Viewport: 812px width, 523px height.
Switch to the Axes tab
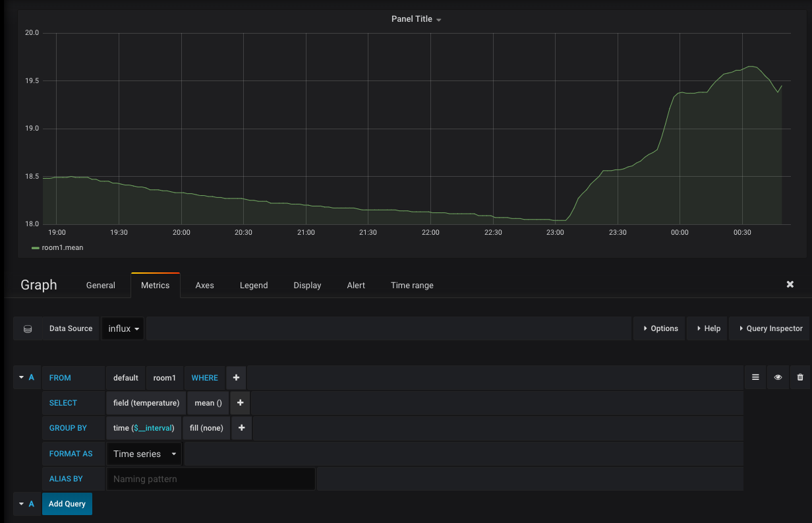coord(204,286)
